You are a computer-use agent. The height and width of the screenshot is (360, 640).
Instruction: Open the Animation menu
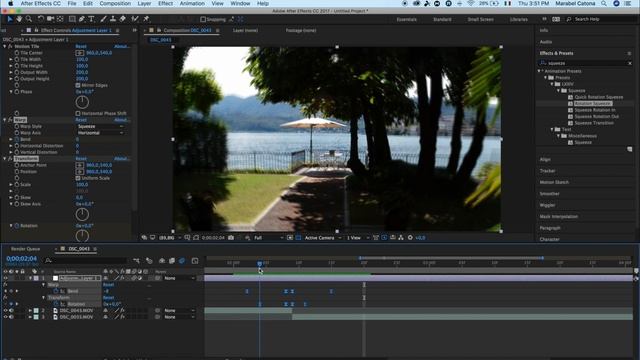click(x=192, y=3)
